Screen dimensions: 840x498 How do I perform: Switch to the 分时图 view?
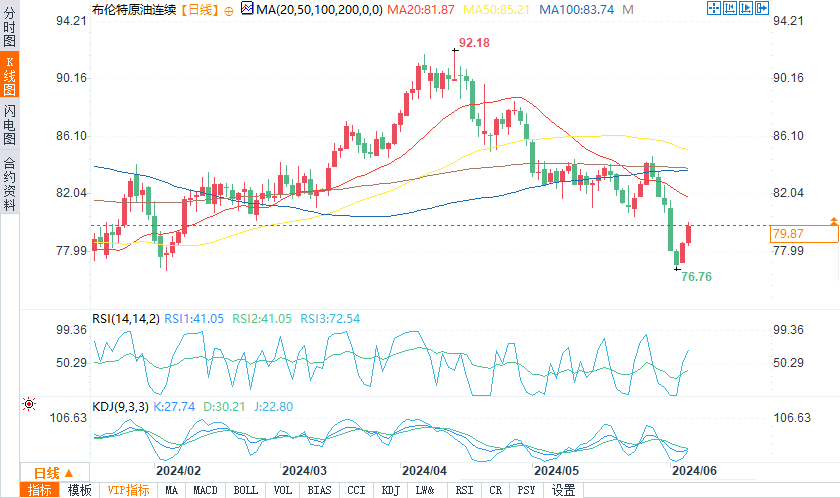(10, 27)
